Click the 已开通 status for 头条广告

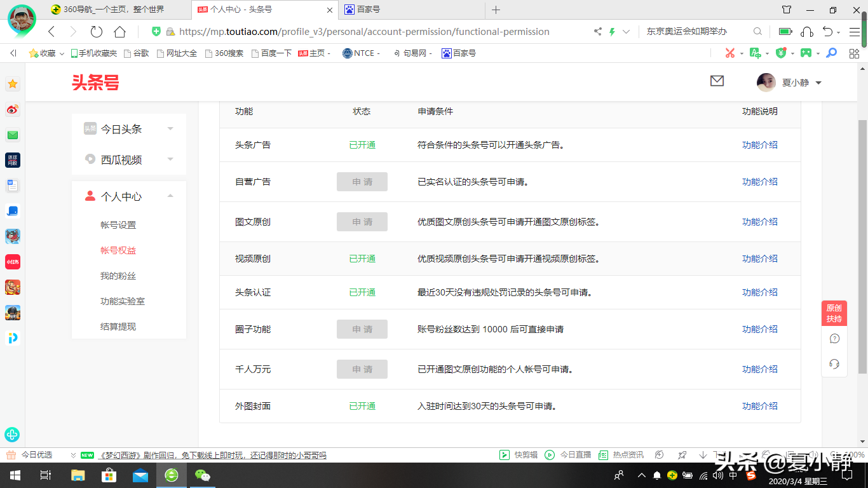point(362,145)
